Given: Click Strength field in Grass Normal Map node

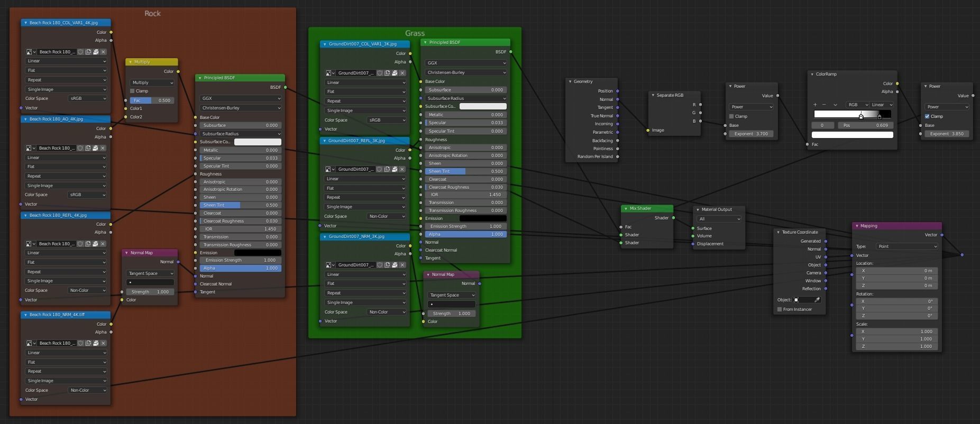Looking at the screenshot, I should tap(451, 314).
